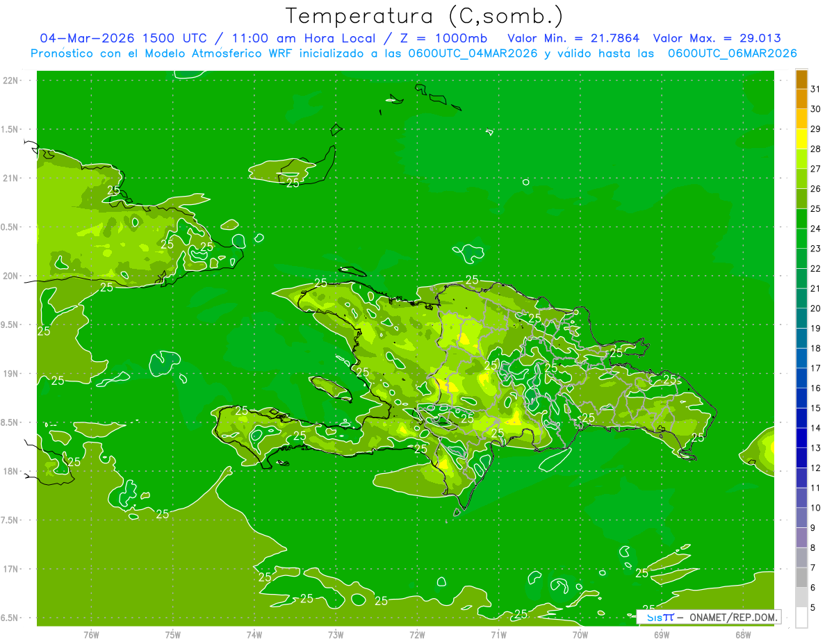Click the legend swatch between 21 and 22
The image size is (834, 644).
[x=801, y=278]
